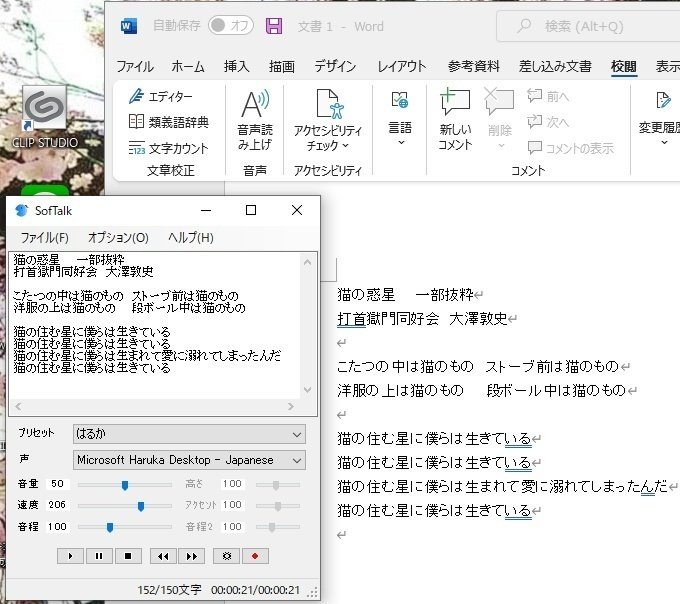Click the 音量 value field 50
The width and height of the screenshot is (680, 604).
point(58,484)
